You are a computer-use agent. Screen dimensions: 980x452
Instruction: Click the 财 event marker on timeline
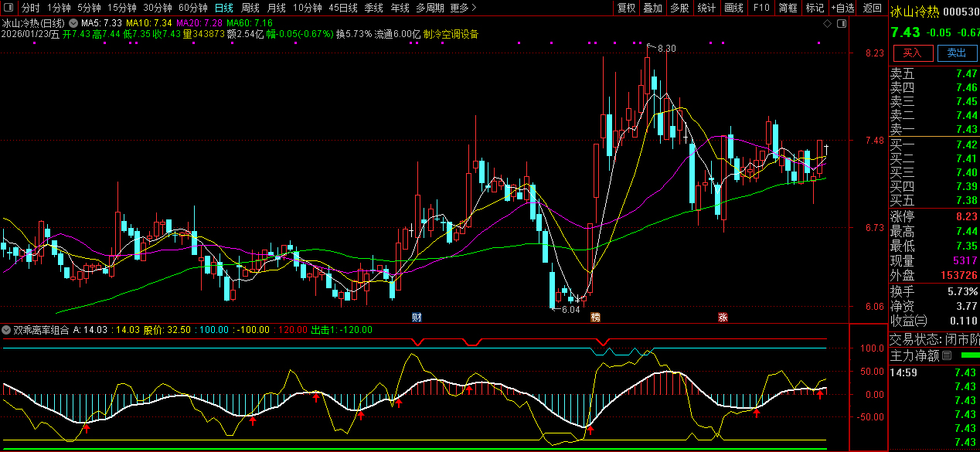[x=417, y=318]
